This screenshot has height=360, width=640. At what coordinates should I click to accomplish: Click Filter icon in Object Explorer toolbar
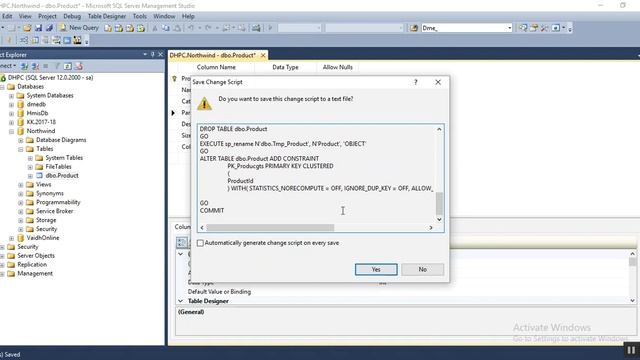coord(57,66)
